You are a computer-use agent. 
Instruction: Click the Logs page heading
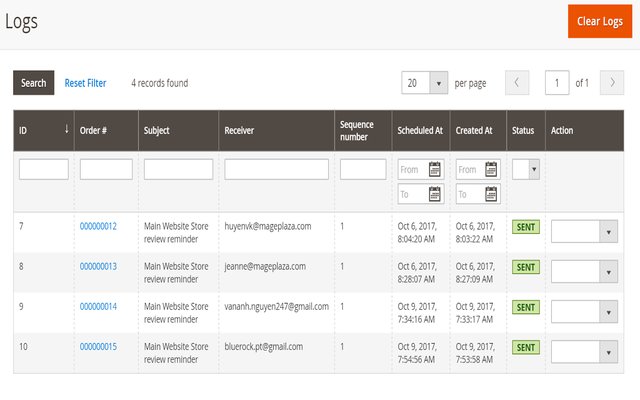tap(21, 22)
